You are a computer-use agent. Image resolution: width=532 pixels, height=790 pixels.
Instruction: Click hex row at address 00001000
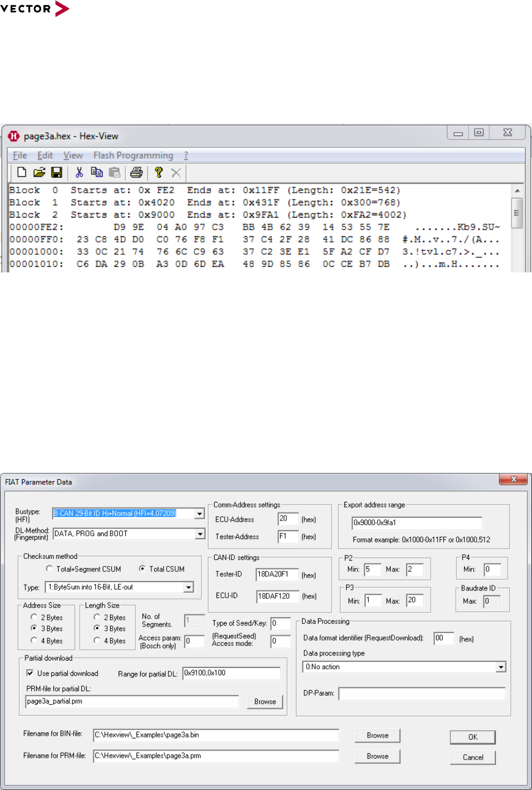254,252
